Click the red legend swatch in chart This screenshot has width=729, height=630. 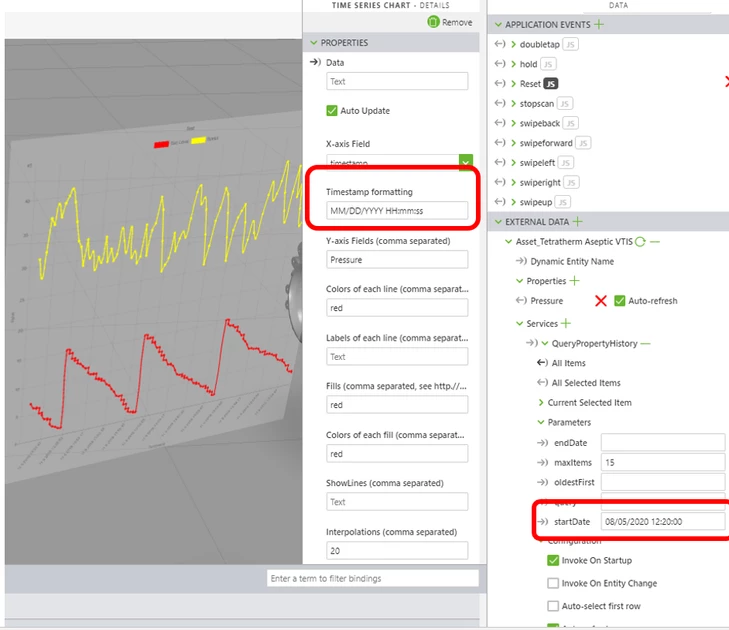coord(161,145)
